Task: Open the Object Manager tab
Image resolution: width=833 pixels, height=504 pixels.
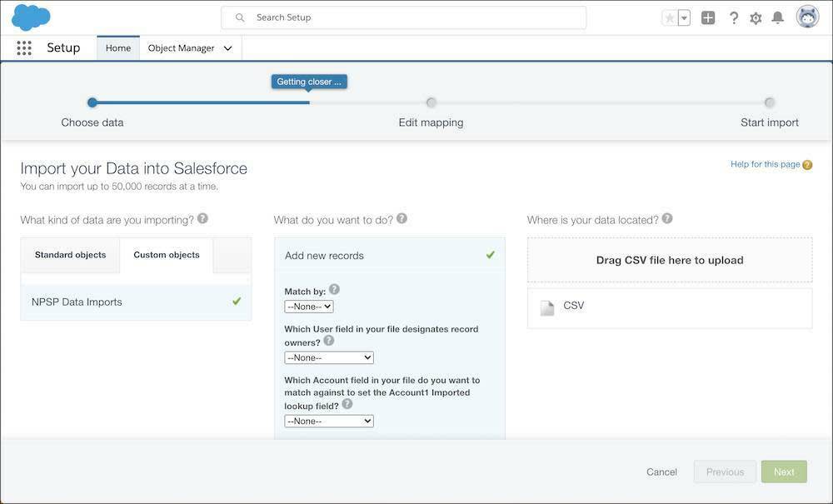Action: click(x=181, y=47)
